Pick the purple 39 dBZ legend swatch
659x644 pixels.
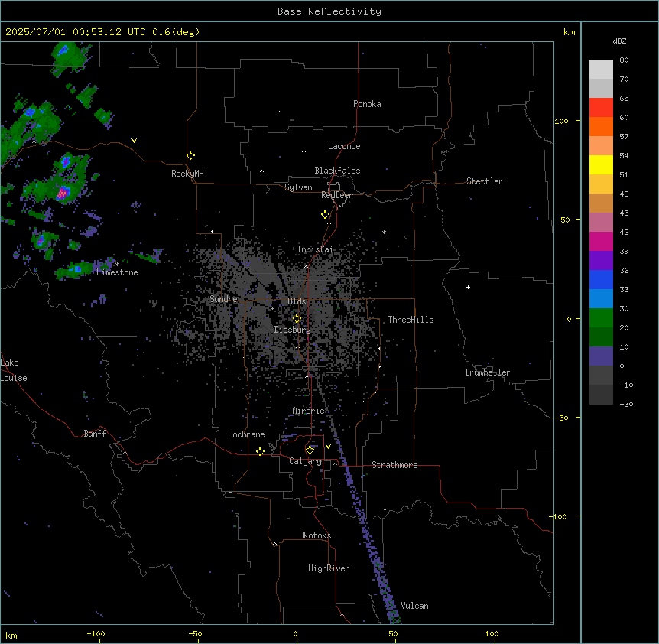[601, 261]
